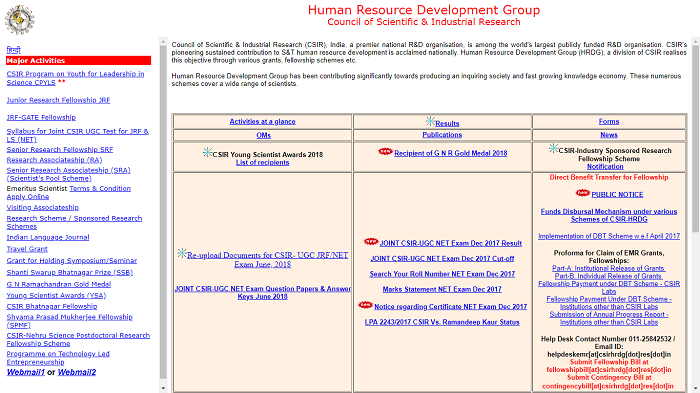The image size is (700, 393).
Task: Click the sidebar scrollbar up arrow
Action: pos(163,42)
